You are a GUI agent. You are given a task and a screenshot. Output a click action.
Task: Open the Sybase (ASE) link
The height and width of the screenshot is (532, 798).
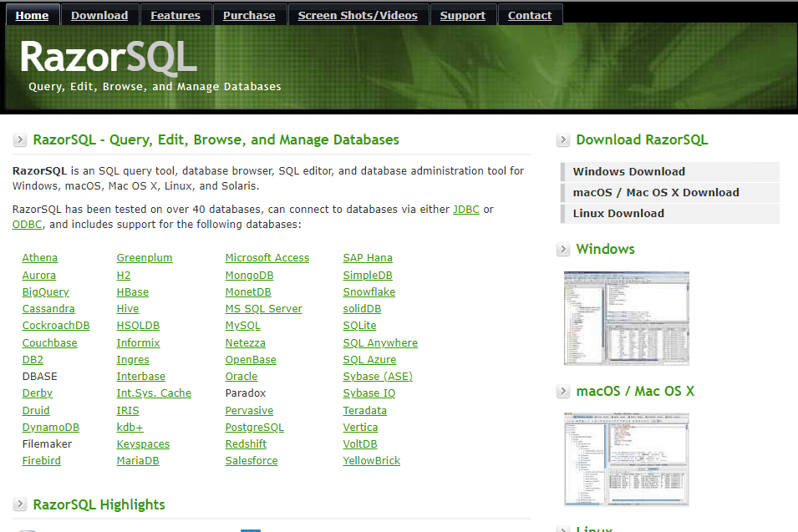click(378, 377)
